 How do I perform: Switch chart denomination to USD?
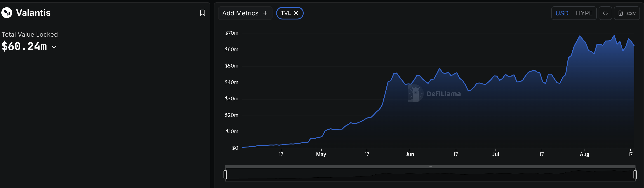[x=562, y=13]
